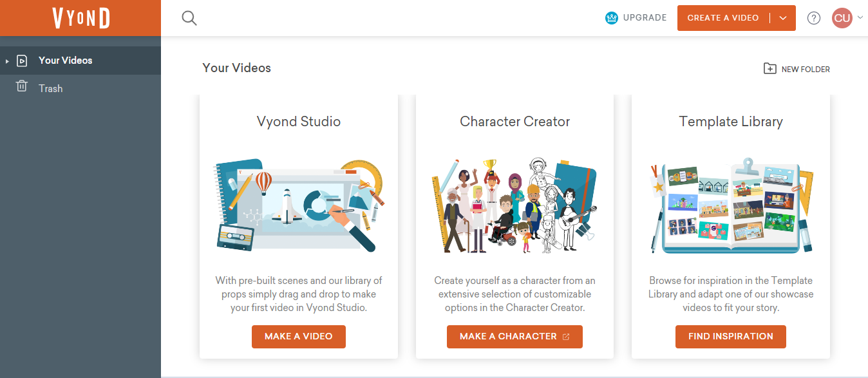Viewport: 868px width, 378px height.
Task: Click the Your Videos page heading
Action: pos(236,68)
